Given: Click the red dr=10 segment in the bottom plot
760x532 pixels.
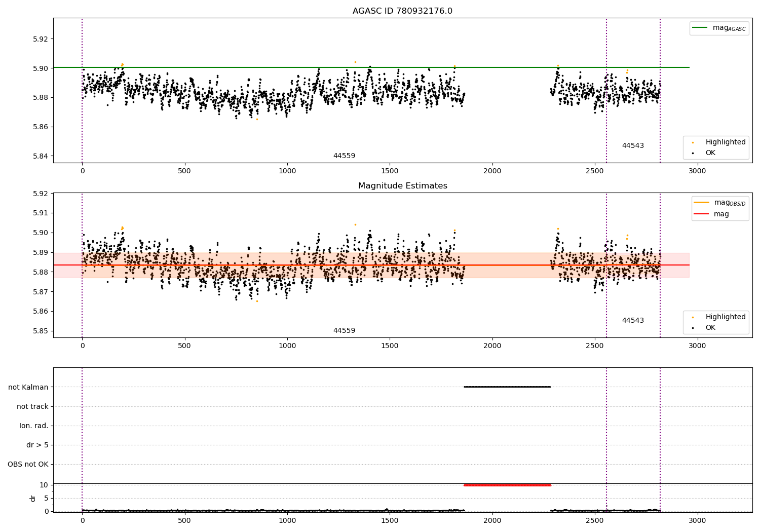Looking at the screenshot, I should [x=507, y=485].
